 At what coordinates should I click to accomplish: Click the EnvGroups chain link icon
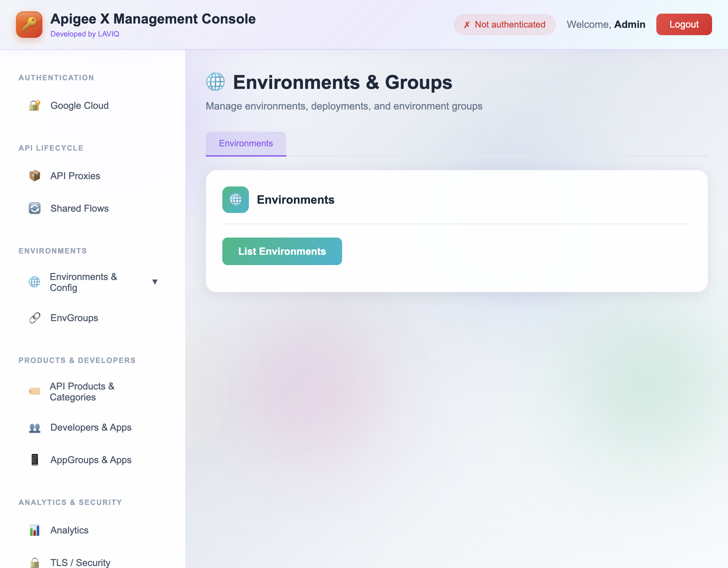34,318
